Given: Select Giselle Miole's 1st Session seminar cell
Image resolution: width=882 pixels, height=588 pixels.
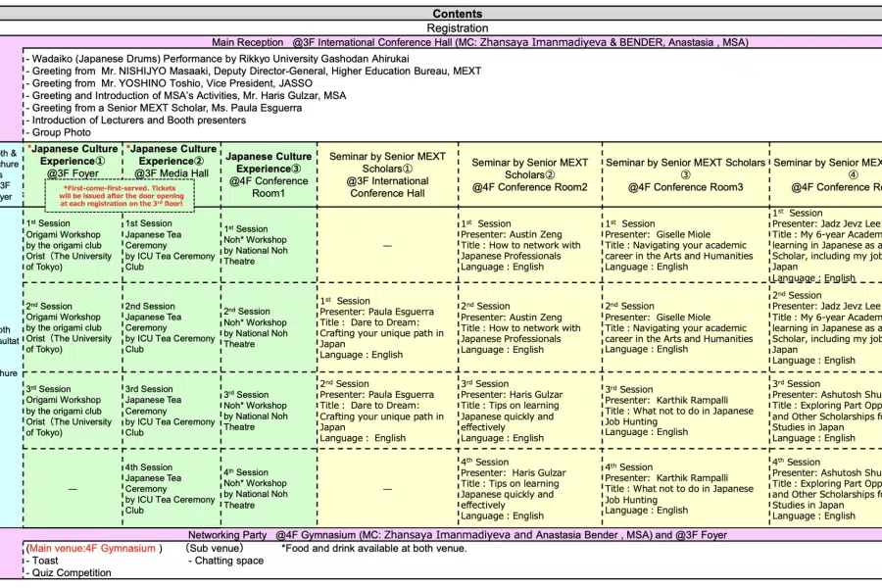Looking at the screenshot, I should click(685, 245).
